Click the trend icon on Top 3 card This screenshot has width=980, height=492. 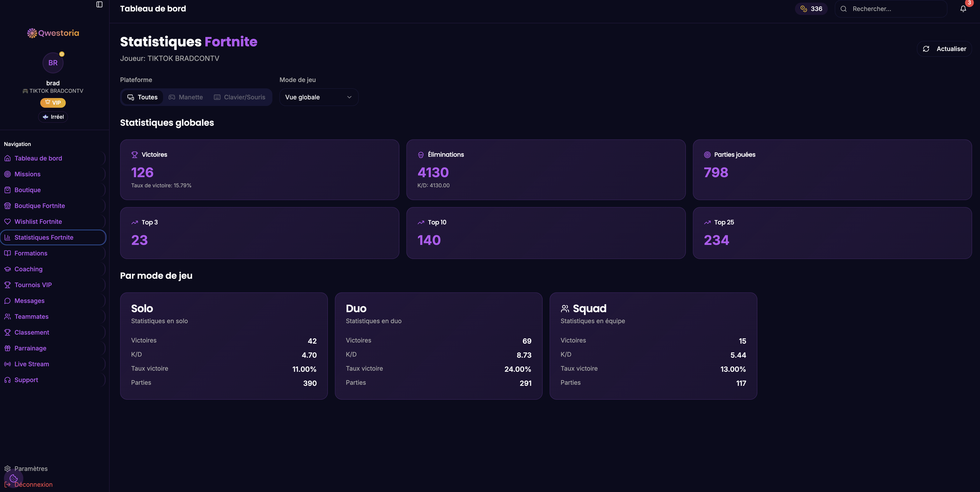coord(135,222)
